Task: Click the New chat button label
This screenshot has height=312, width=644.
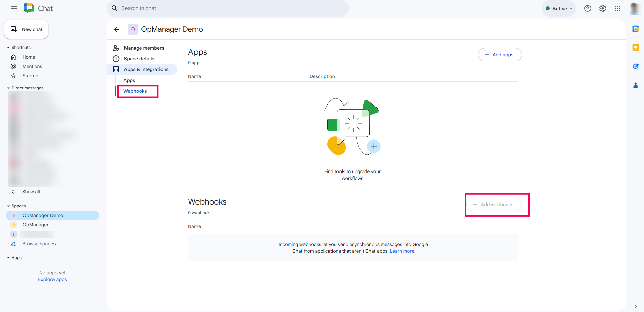Action: click(32, 29)
